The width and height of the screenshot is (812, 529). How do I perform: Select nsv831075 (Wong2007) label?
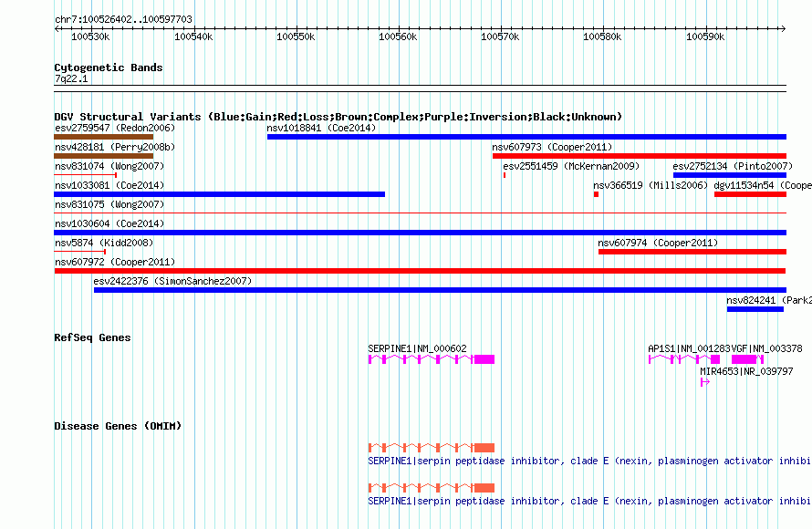tap(109, 204)
